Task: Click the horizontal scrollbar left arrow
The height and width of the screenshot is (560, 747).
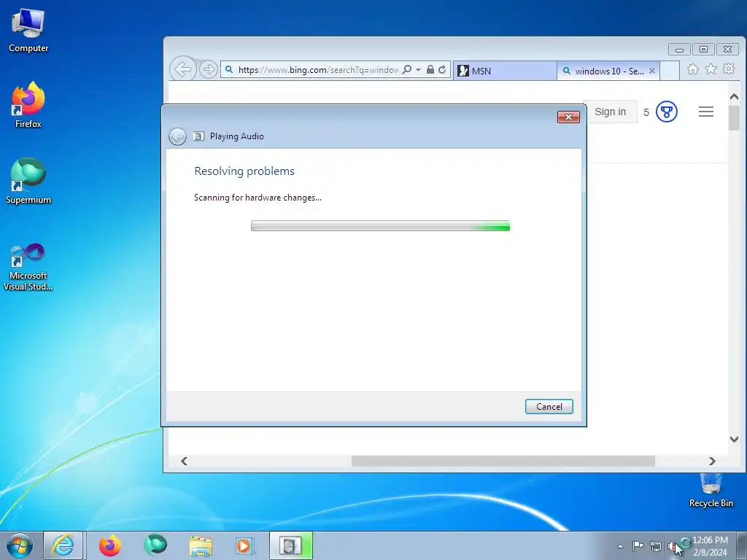Action: [x=185, y=461]
